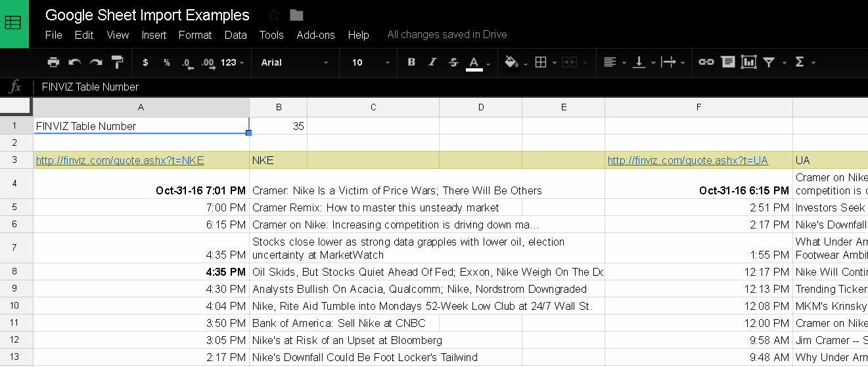Undo the last action
This screenshot has height=367, width=868.
point(75,62)
